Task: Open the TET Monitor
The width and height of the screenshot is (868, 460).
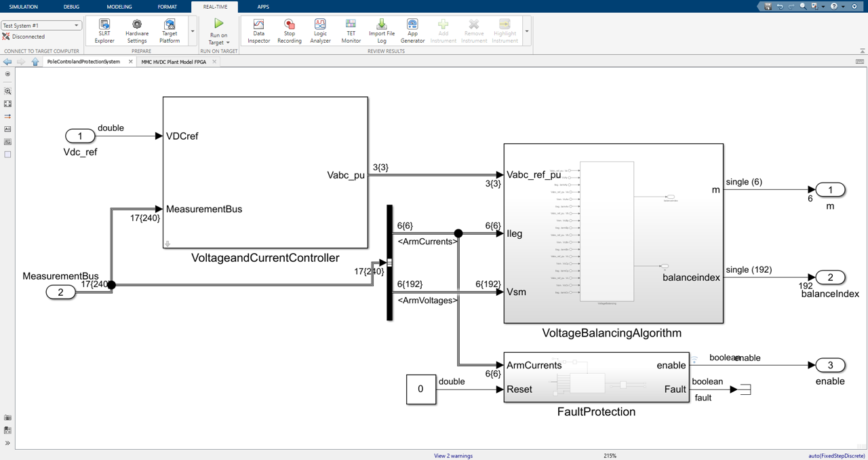Action: coord(351,31)
